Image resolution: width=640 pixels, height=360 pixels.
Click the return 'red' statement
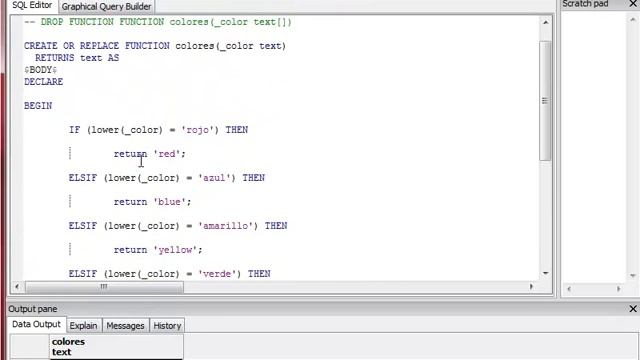(x=149, y=154)
